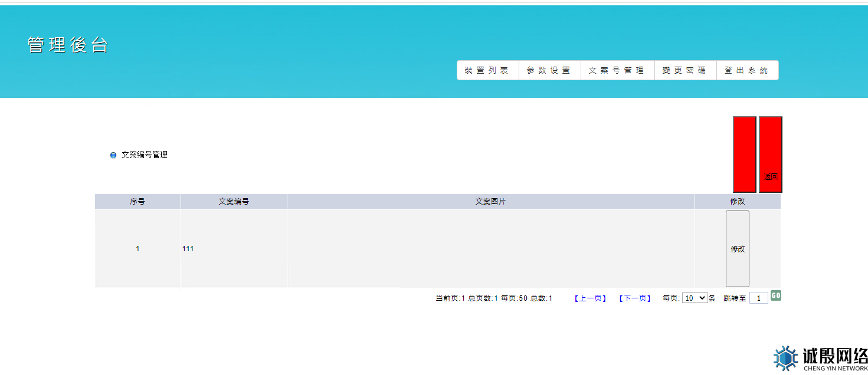Open the 變更密碼 page
The width and height of the screenshot is (868, 375).
pos(684,70)
